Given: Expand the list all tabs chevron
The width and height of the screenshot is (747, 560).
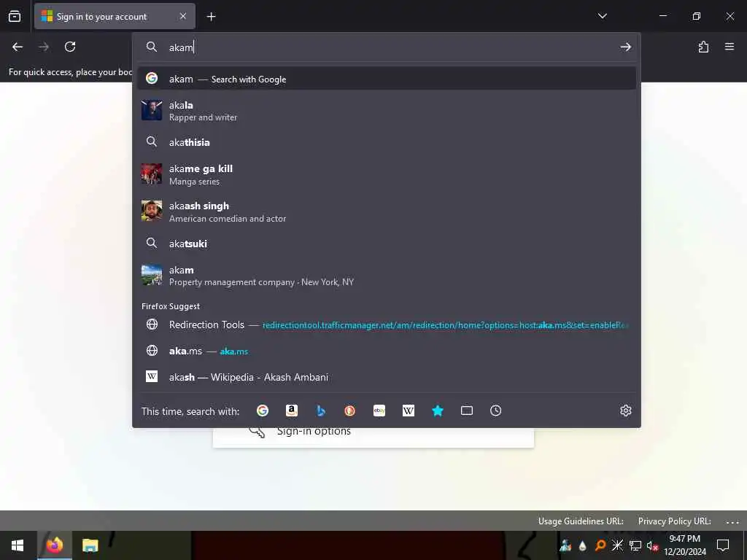Looking at the screenshot, I should click(x=602, y=16).
